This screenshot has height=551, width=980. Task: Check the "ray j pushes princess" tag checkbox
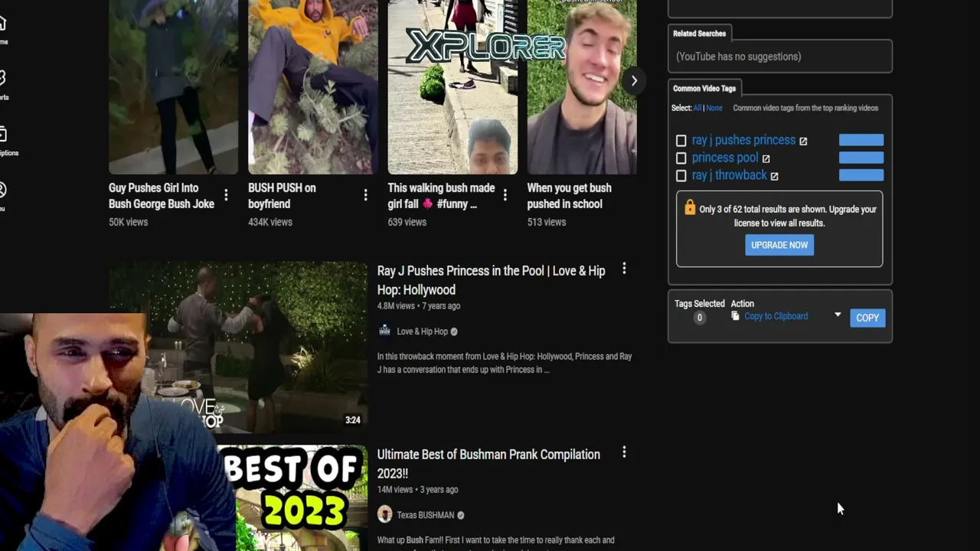[681, 141]
